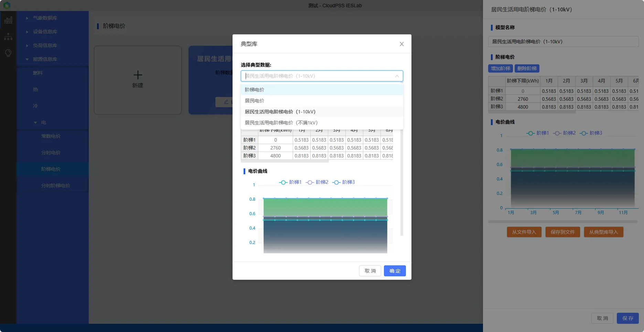Click 增加阶梯 button
Viewport: 644px width, 332px height.
point(501,68)
